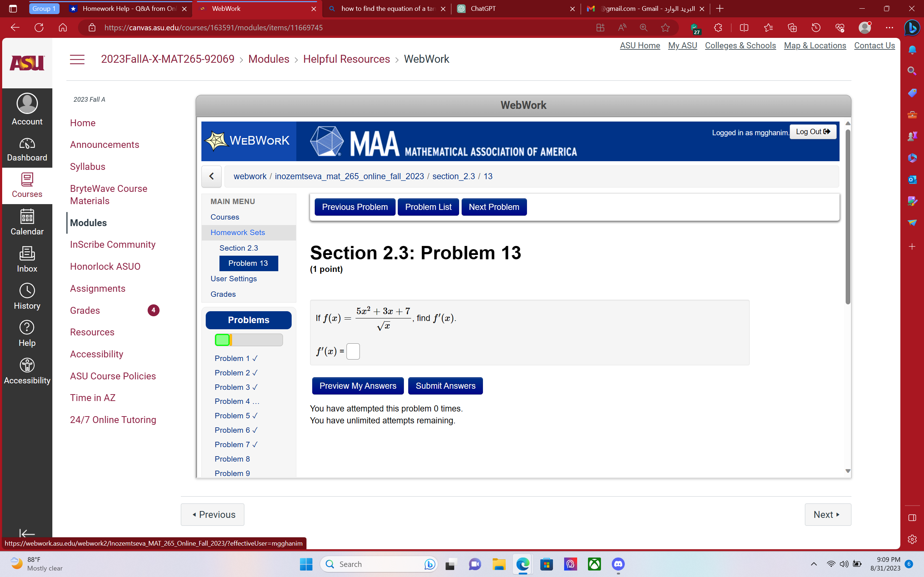
Task: Open Outlook from the Edge sidebar
Action: click(x=913, y=179)
